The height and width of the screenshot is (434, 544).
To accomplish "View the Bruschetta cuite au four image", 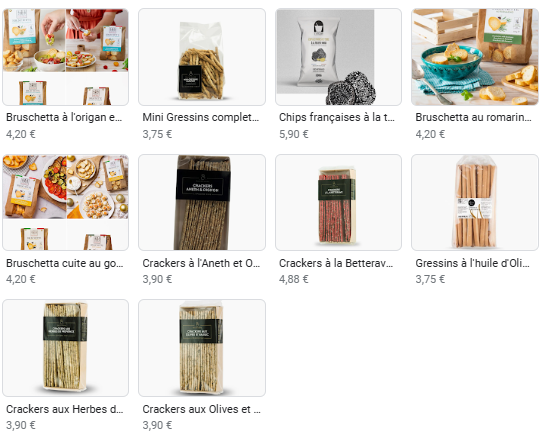I will pyautogui.click(x=65, y=202).
